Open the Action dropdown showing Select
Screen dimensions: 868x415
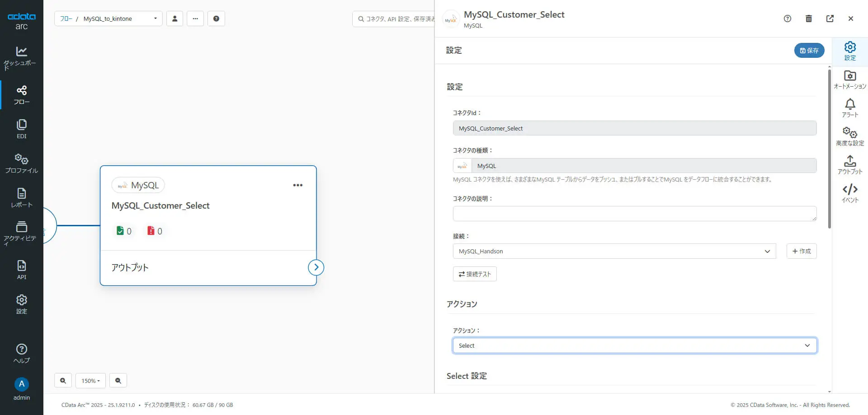(x=634, y=345)
